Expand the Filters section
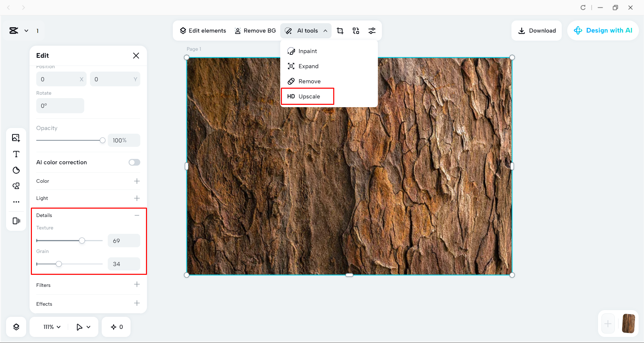 137,285
